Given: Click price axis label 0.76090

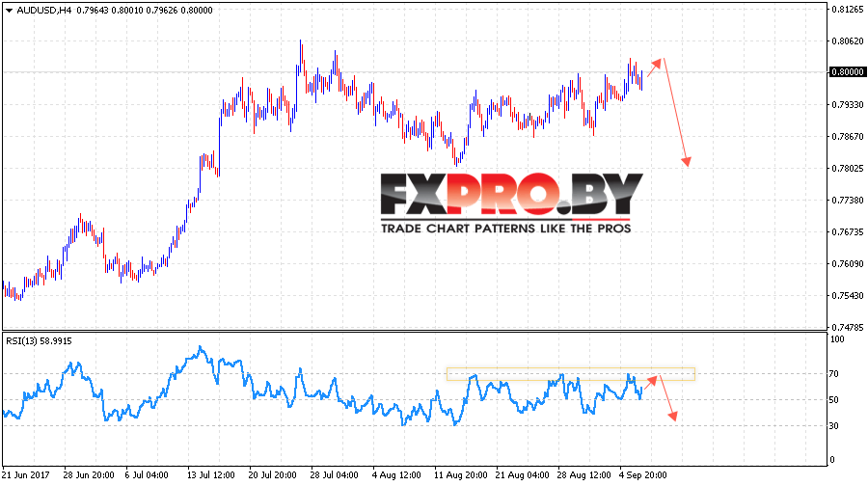Looking at the screenshot, I should point(848,264).
